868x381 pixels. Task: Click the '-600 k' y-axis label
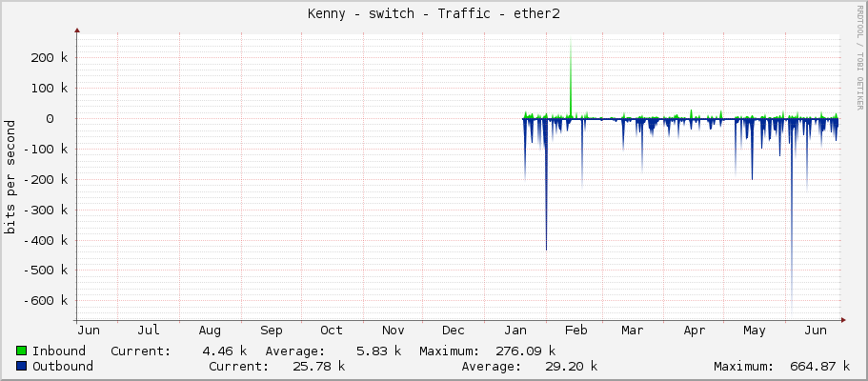click(46, 301)
